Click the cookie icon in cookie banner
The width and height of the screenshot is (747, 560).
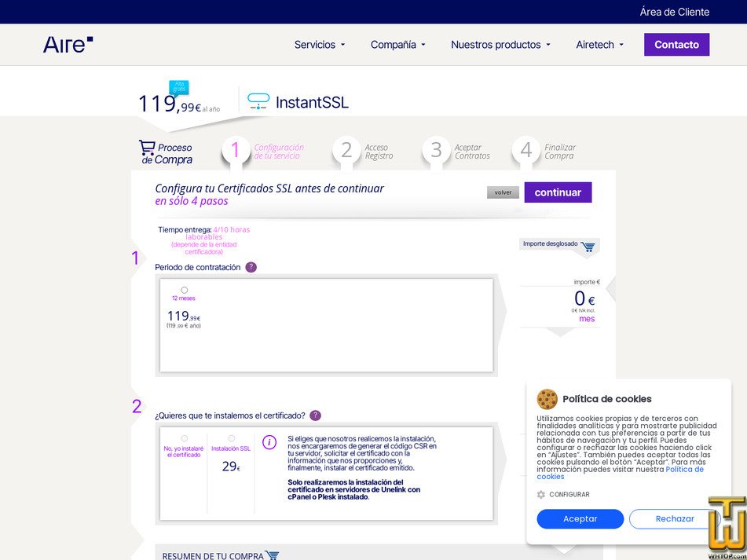pos(547,399)
